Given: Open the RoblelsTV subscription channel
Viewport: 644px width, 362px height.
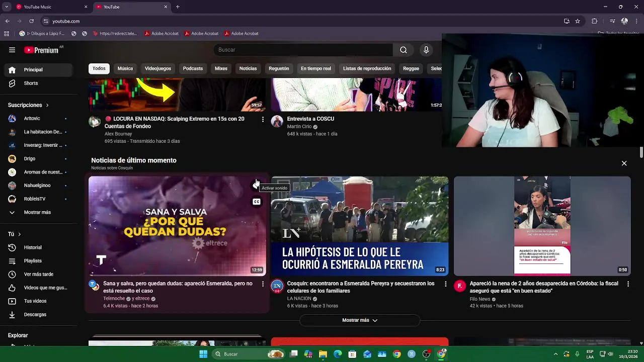Looking at the screenshot, I should click(x=39, y=199).
